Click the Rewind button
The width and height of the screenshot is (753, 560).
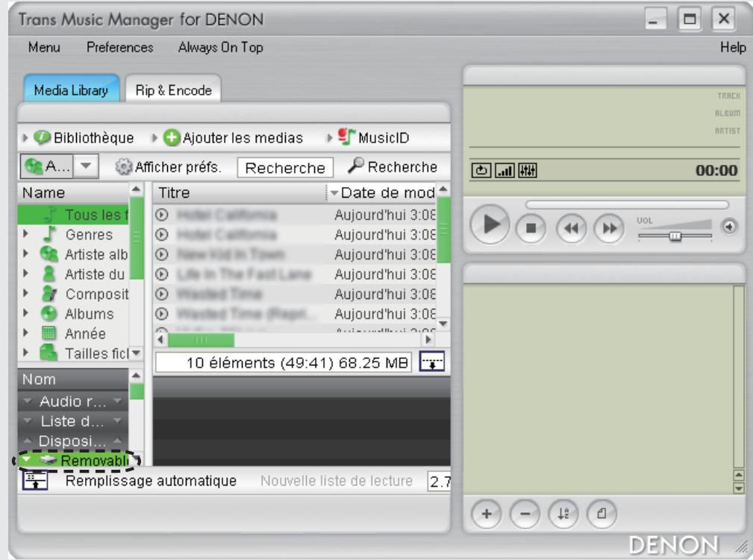(x=572, y=228)
